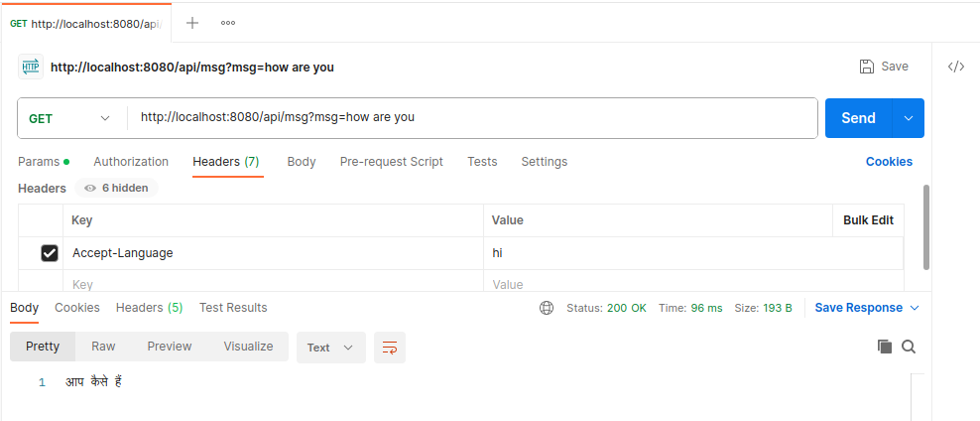The width and height of the screenshot is (980, 421).
Task: Open the Cookies link
Action: (889, 162)
